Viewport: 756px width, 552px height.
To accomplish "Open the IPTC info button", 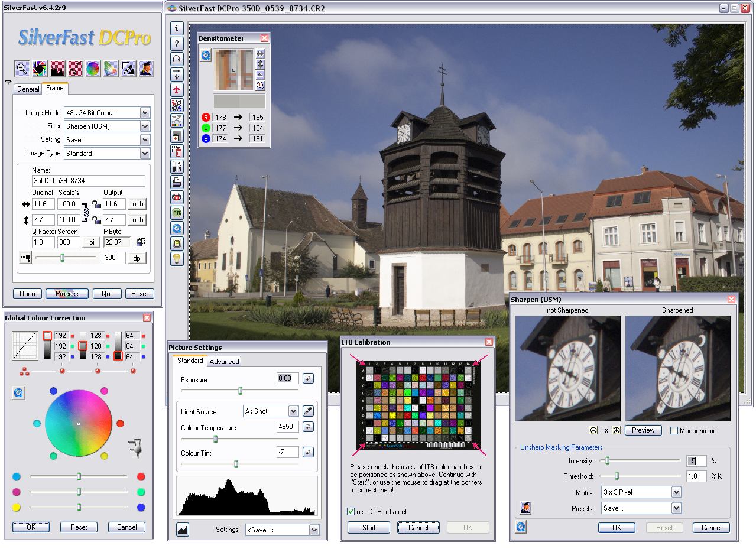I will (x=177, y=213).
